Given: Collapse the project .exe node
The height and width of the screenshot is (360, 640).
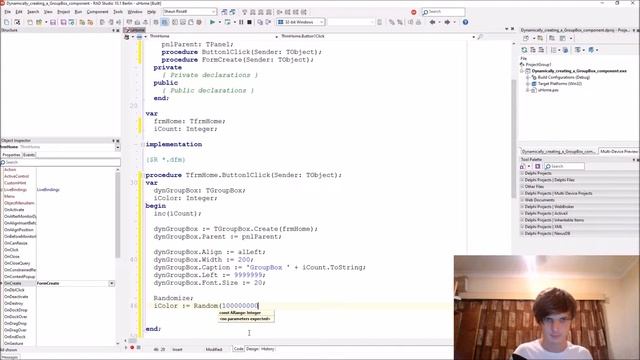Looking at the screenshot, I should pyautogui.click(x=522, y=71).
